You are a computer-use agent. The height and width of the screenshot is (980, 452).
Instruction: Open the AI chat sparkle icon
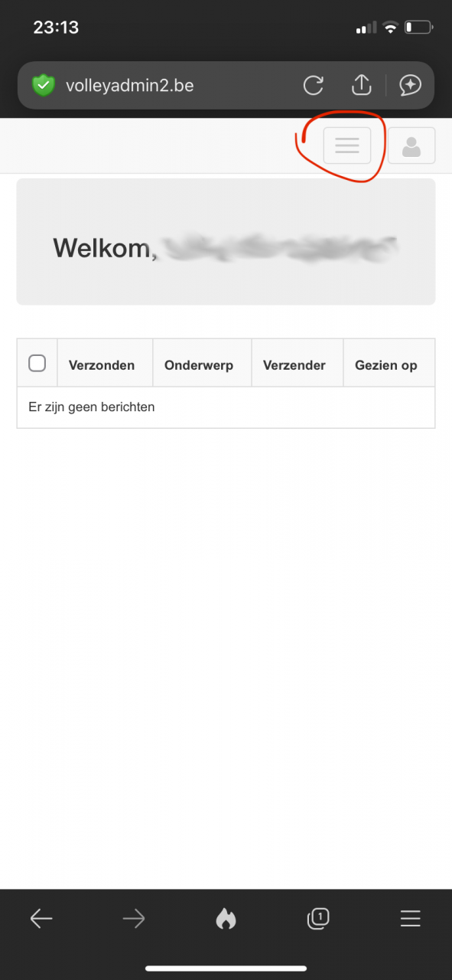tap(411, 85)
